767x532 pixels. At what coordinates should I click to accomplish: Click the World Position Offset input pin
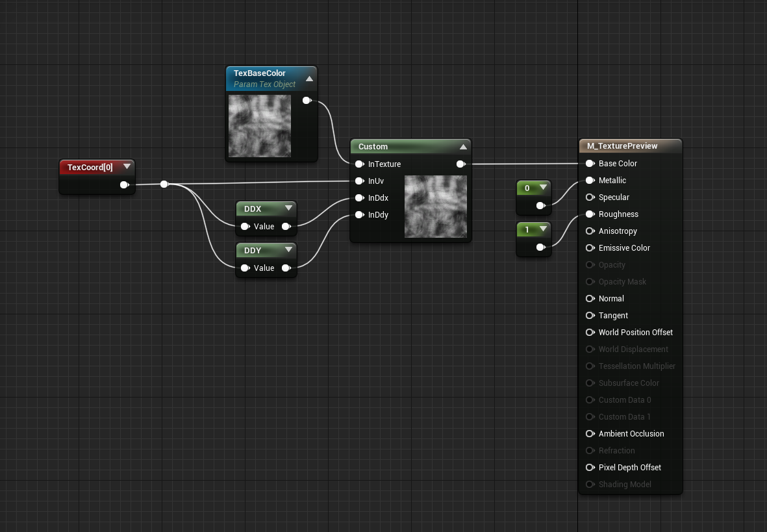coord(590,333)
